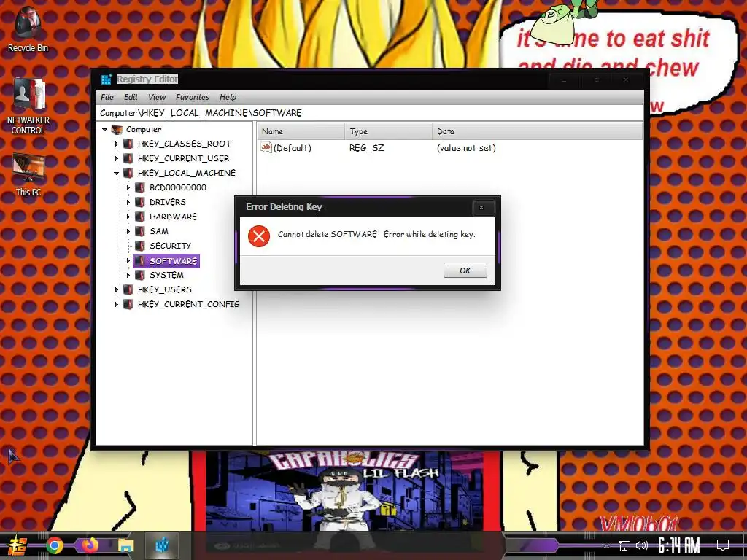Screen dimensions: 747x560
Task: Click the (Default) value ab icon
Action: (x=266, y=147)
